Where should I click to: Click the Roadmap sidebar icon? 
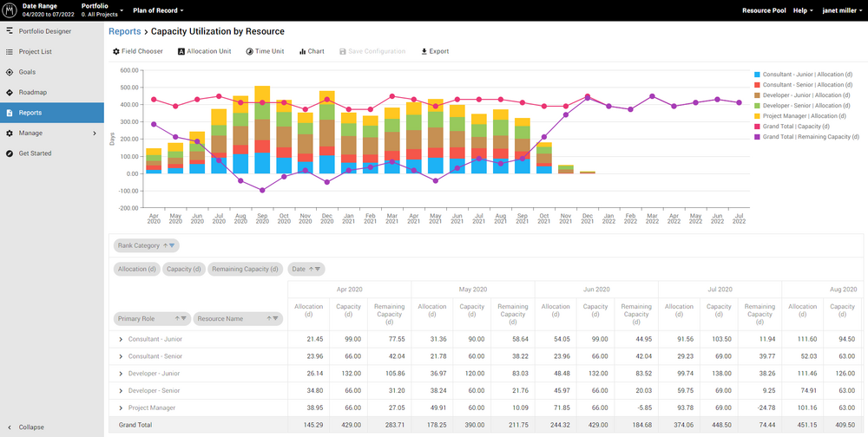pyautogui.click(x=10, y=92)
